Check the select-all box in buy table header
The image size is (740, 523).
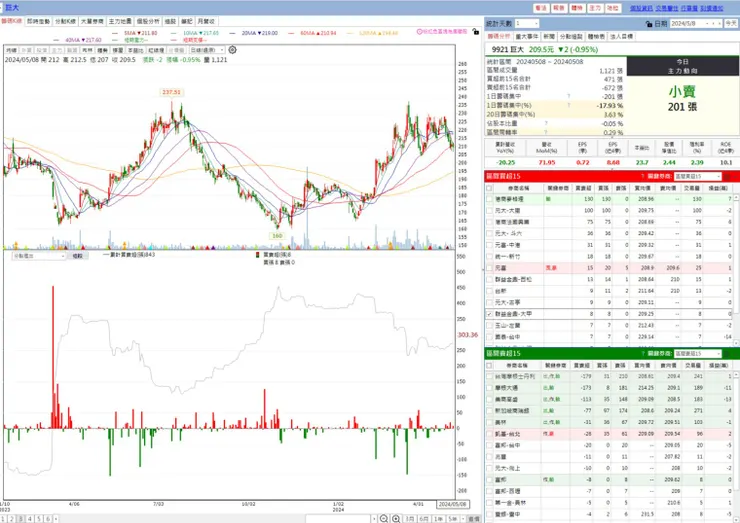click(x=489, y=188)
